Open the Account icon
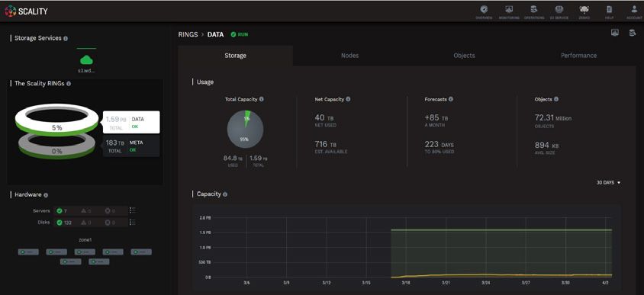 click(x=634, y=12)
